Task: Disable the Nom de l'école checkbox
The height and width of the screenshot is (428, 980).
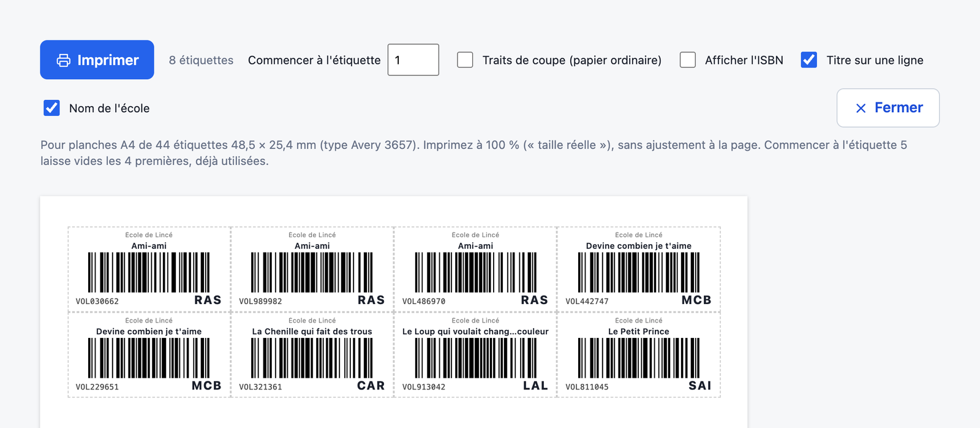Action: 52,108
